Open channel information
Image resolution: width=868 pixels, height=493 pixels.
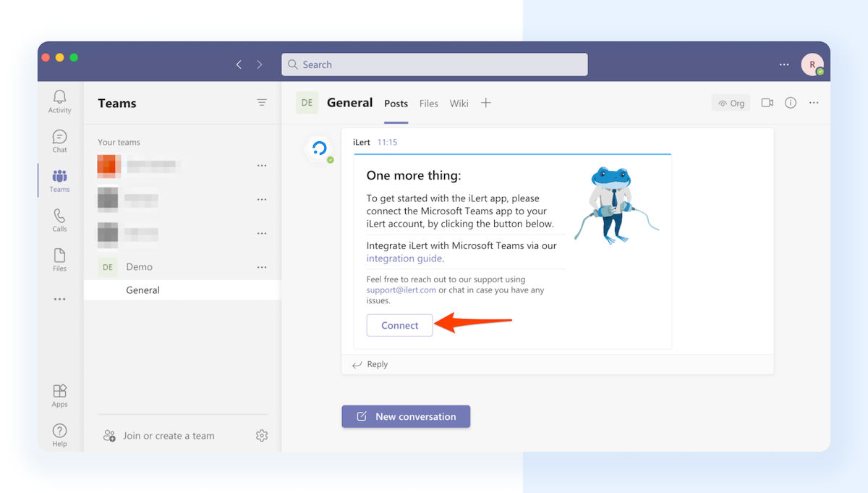click(x=790, y=103)
